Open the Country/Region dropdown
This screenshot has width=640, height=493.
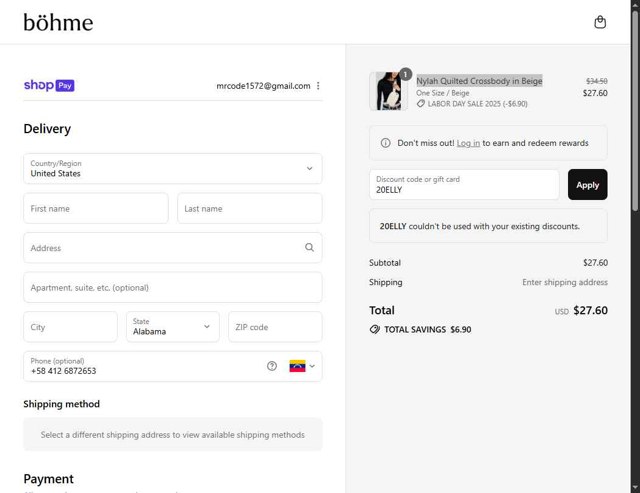173,169
